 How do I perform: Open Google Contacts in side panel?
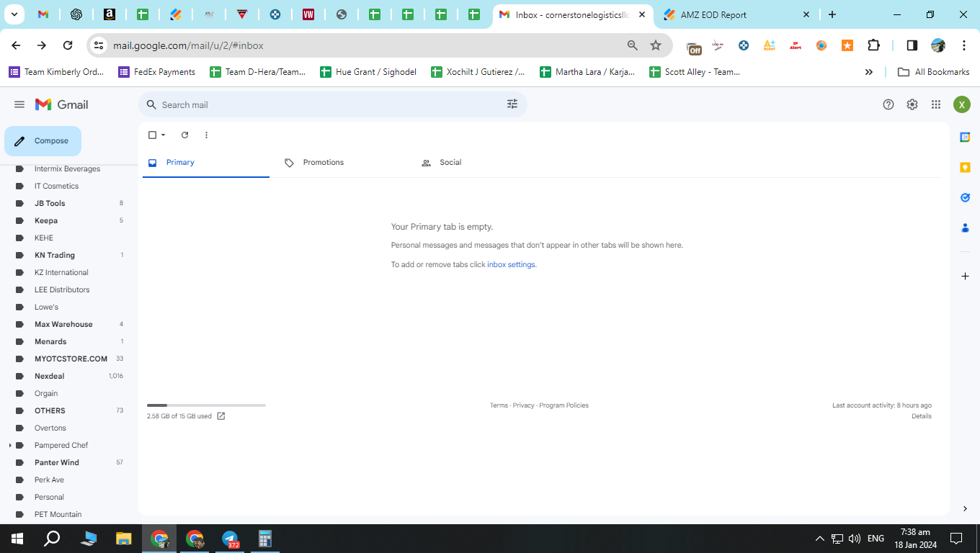(x=965, y=228)
